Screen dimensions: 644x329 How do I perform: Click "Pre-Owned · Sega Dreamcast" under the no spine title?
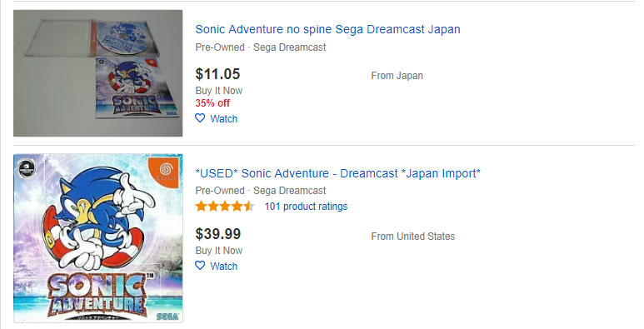(x=261, y=47)
